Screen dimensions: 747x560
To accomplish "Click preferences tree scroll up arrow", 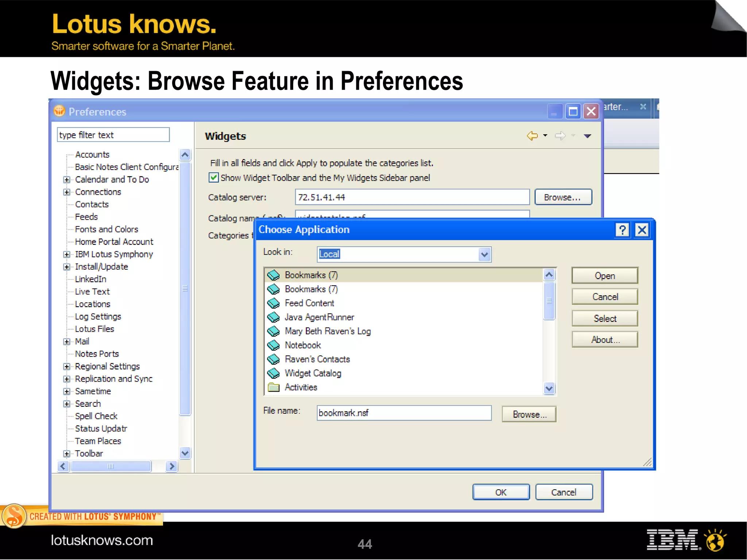I will tap(185, 155).
